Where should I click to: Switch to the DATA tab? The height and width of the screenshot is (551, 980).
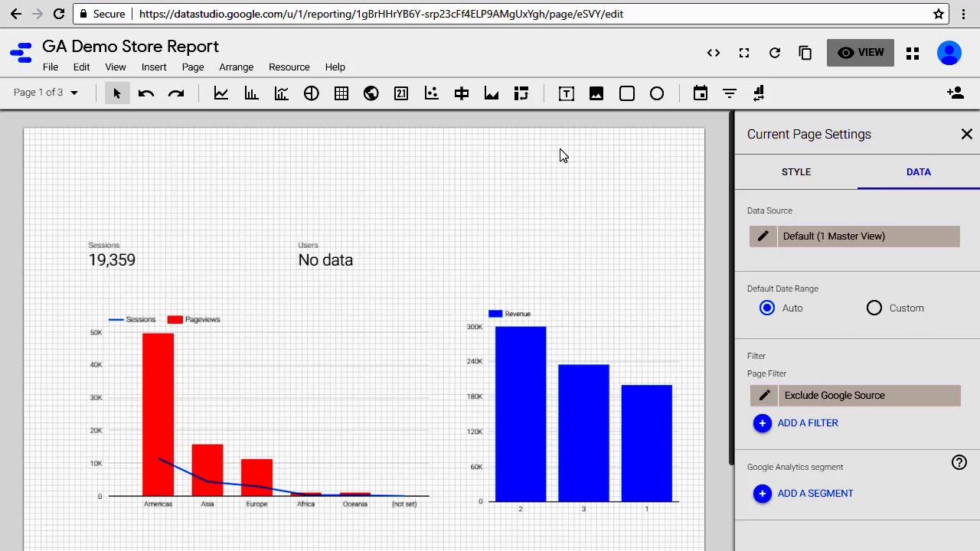point(919,172)
